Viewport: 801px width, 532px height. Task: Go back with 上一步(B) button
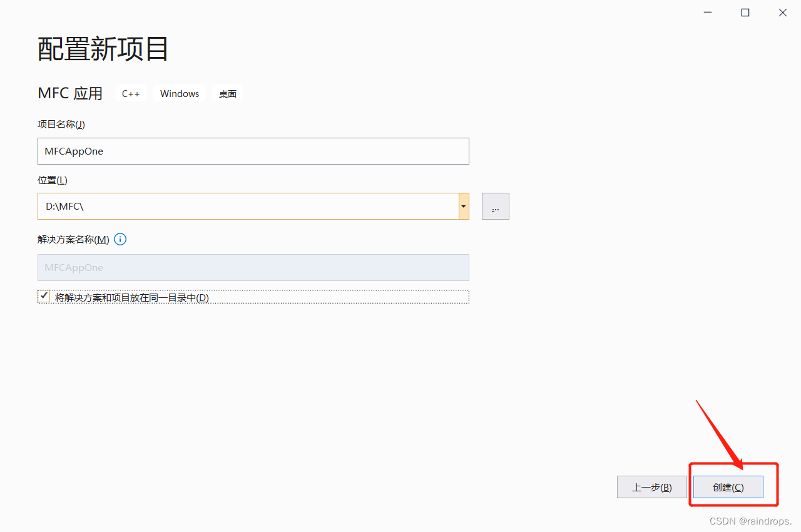[x=651, y=487]
